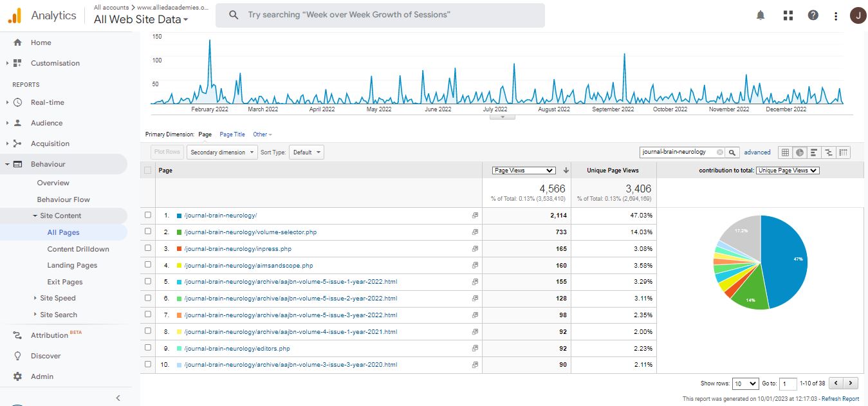The width and height of the screenshot is (868, 406).
Task: Open the volume-selector.php page link
Action: point(250,232)
